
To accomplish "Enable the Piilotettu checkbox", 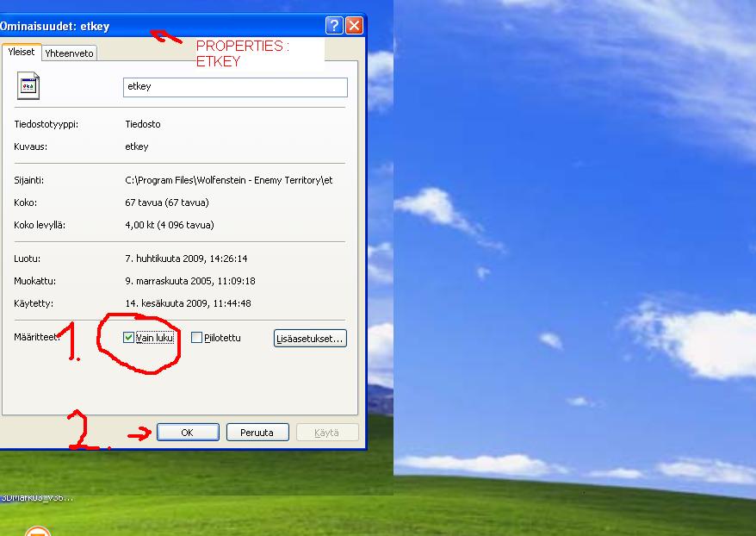I will 197,338.
